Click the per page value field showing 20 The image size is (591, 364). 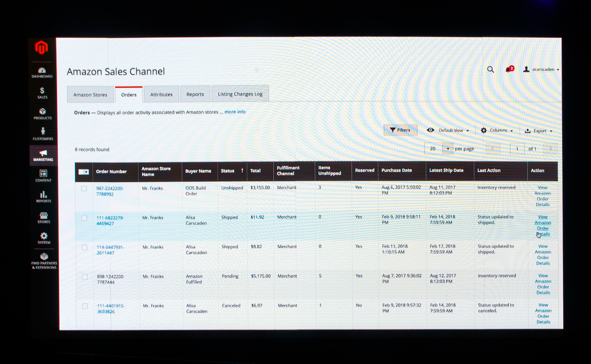[x=434, y=149]
